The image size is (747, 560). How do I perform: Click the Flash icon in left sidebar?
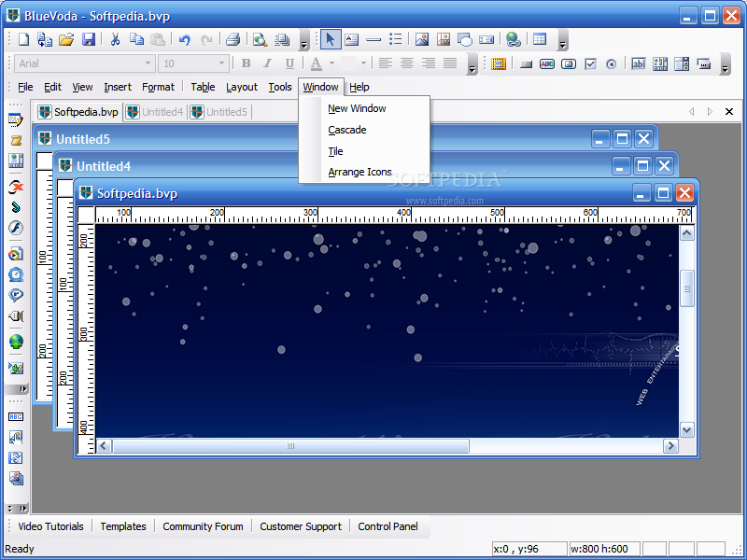pyautogui.click(x=16, y=228)
